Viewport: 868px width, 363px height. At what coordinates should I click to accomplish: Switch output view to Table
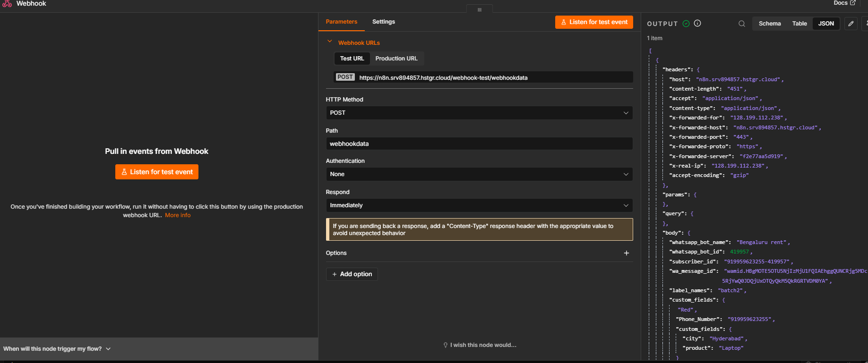click(799, 24)
